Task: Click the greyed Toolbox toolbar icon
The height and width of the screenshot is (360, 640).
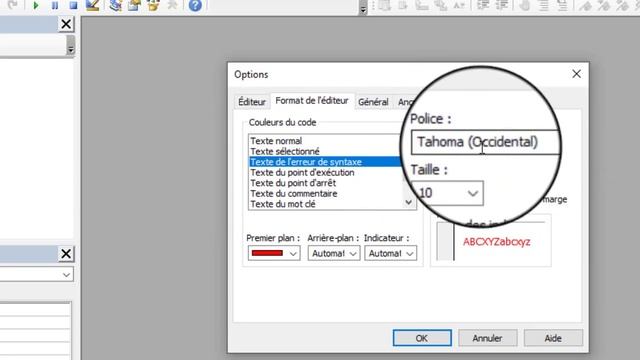Action: click(173, 5)
